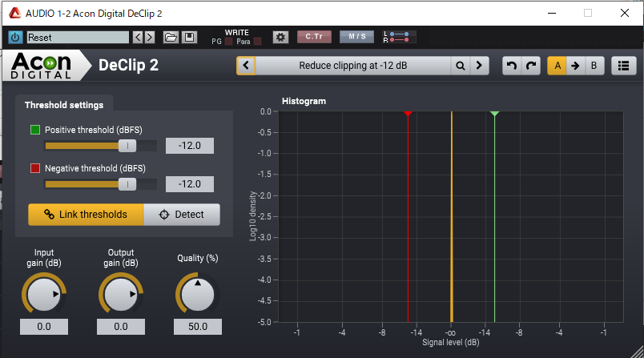Click the Log10 density axis label
The width and height of the screenshot is (644, 358).
tap(253, 216)
